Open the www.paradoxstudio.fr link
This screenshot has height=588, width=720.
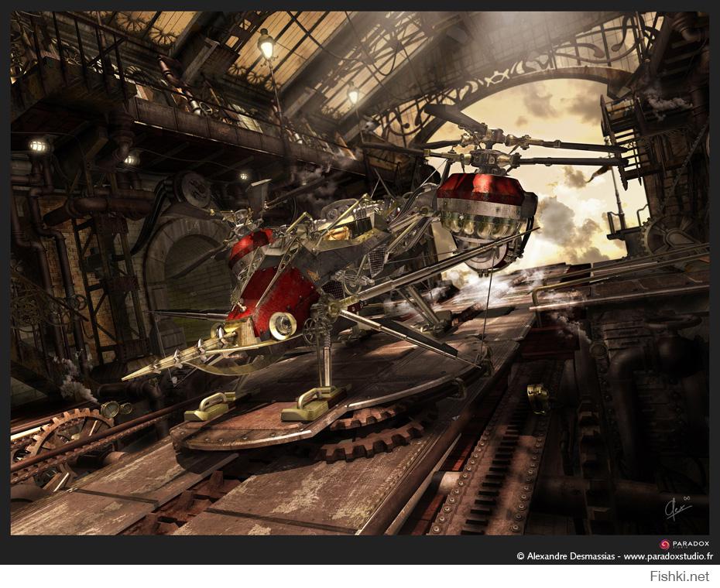click(668, 556)
